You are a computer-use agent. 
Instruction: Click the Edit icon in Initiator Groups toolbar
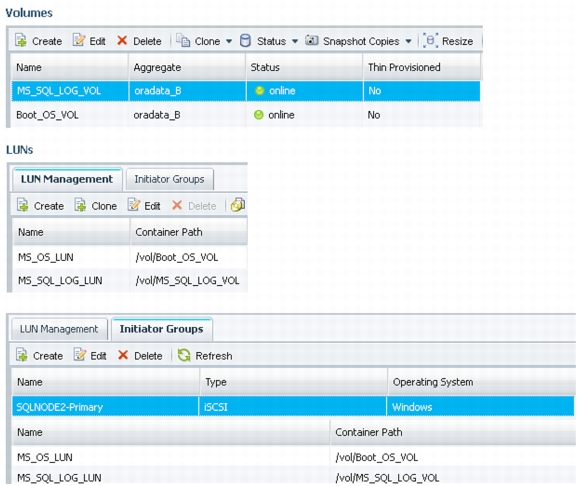pos(80,355)
